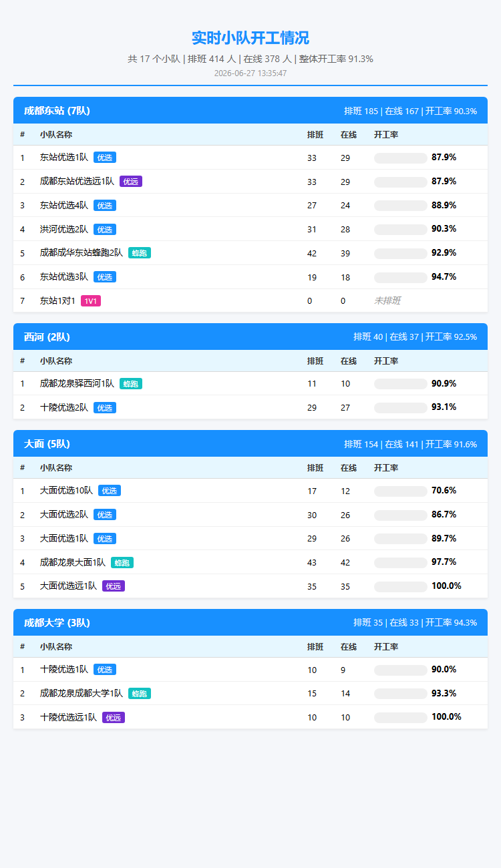
Task: Click the 优选 badge next to 洪河优选2队
Action: (105, 230)
